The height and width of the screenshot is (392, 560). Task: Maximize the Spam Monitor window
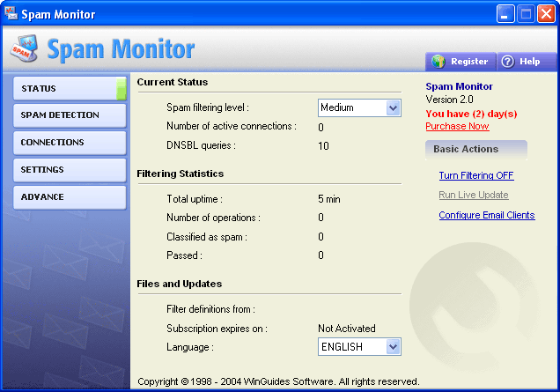(x=526, y=14)
